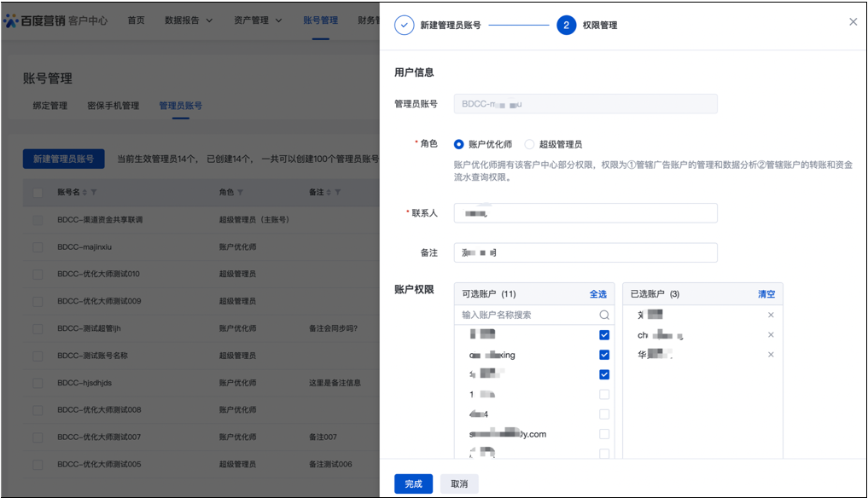Expand the 数据报告 navigation dropdown
The image size is (868, 498).
coord(189,20)
